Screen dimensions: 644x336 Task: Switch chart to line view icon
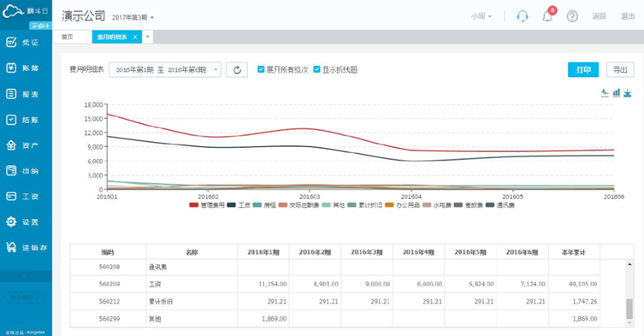[x=605, y=93]
